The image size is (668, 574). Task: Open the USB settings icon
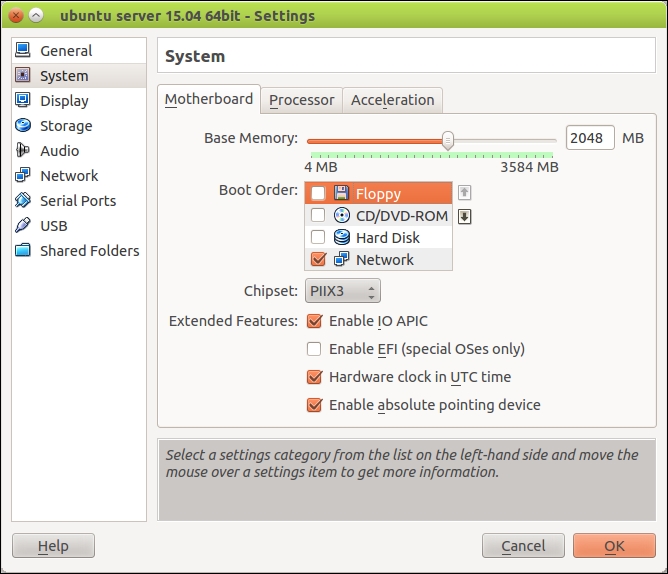pyautogui.click(x=23, y=225)
